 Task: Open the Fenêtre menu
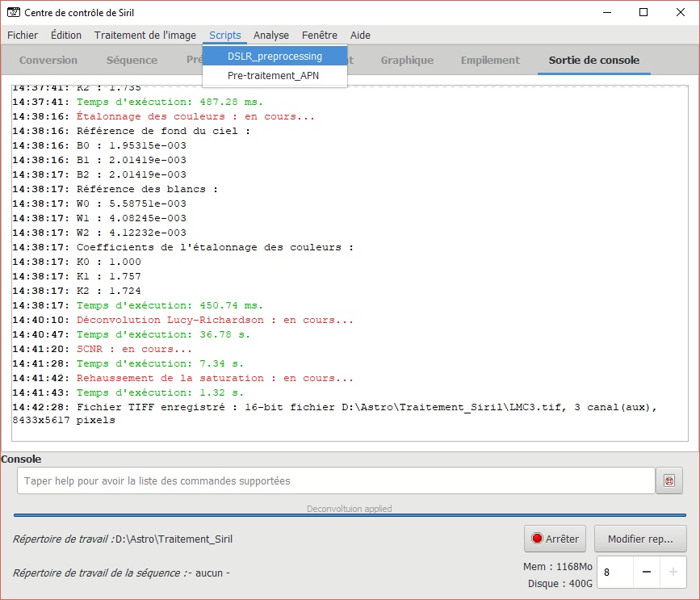point(320,36)
